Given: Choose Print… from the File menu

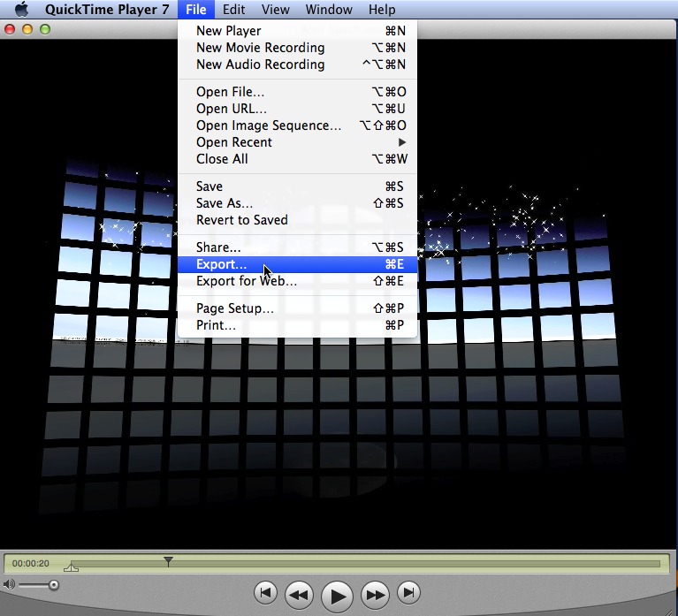Looking at the screenshot, I should pyautogui.click(x=298, y=325).
